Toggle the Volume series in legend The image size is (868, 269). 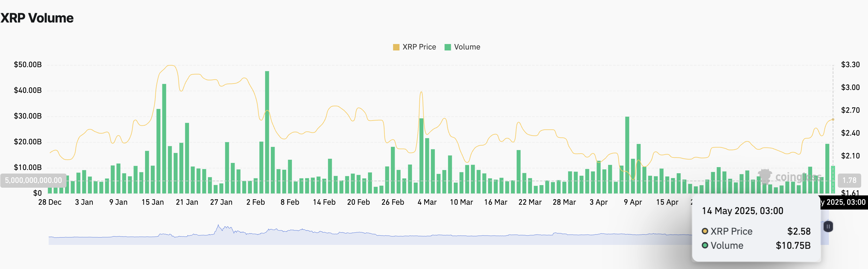click(x=462, y=47)
